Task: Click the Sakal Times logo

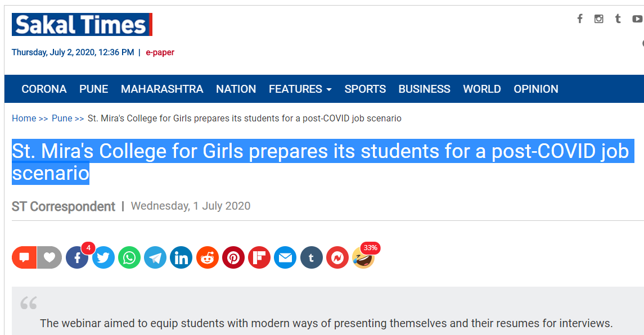Action: [82, 25]
